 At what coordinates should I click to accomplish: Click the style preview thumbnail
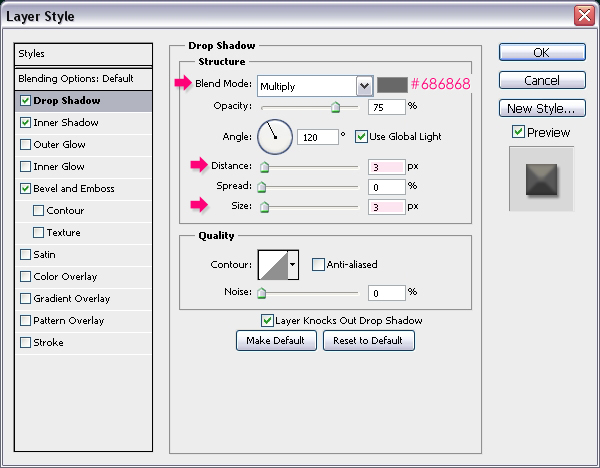[541, 178]
